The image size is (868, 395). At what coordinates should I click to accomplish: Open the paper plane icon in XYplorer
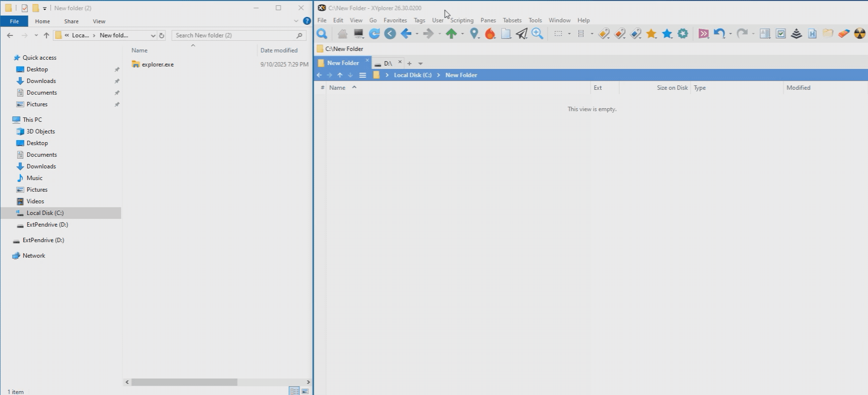(x=522, y=33)
